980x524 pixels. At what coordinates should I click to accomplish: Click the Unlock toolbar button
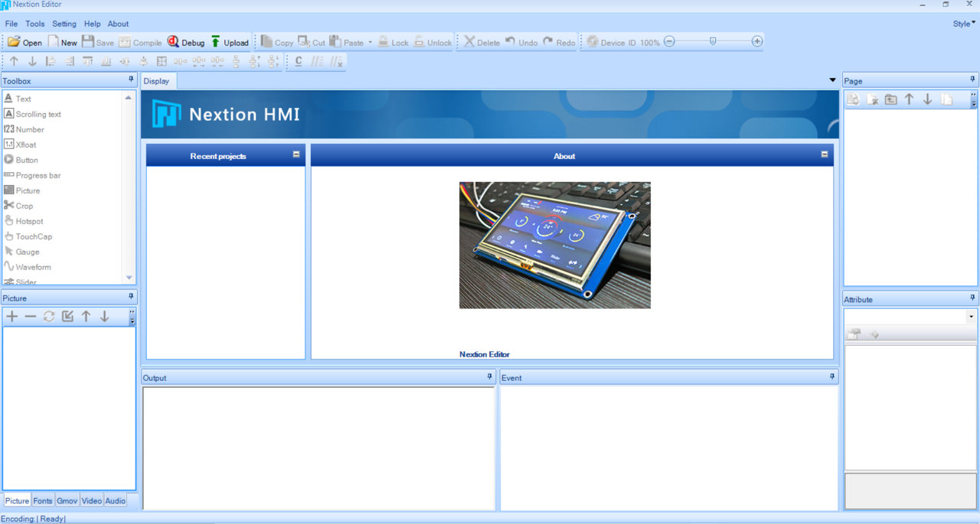tap(433, 42)
